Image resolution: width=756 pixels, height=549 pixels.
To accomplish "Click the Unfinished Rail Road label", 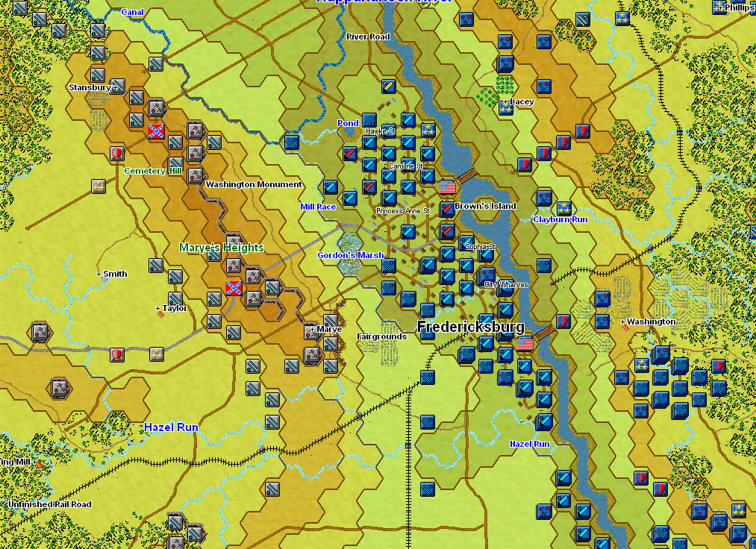I will 50,504.
